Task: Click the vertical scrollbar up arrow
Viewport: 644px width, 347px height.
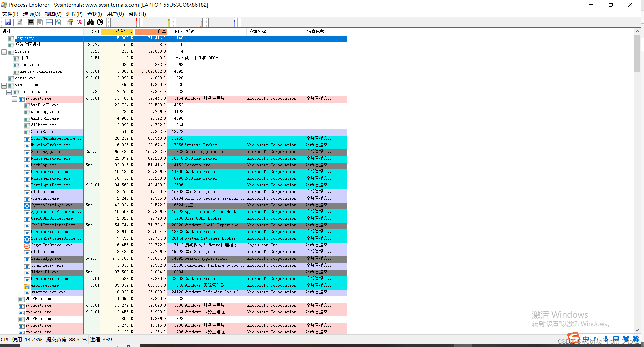Action: (x=637, y=31)
